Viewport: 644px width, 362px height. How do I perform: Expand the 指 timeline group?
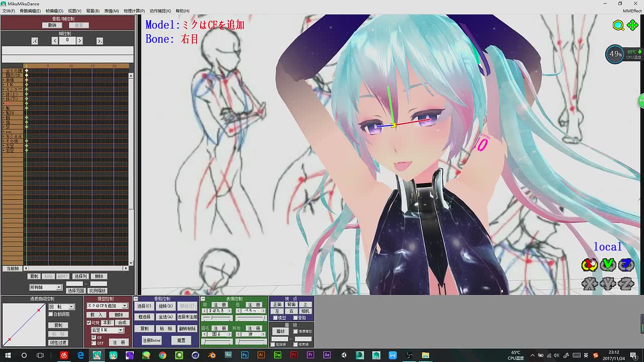4,122
